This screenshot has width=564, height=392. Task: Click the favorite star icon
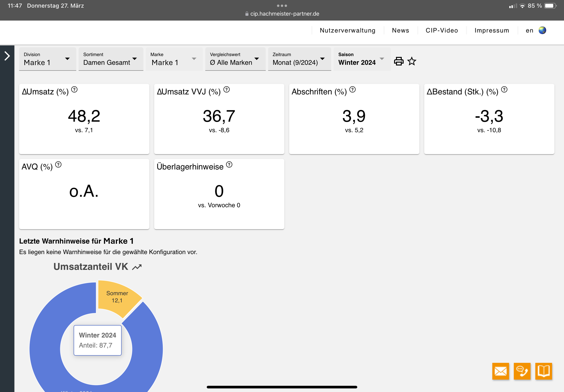[412, 61]
